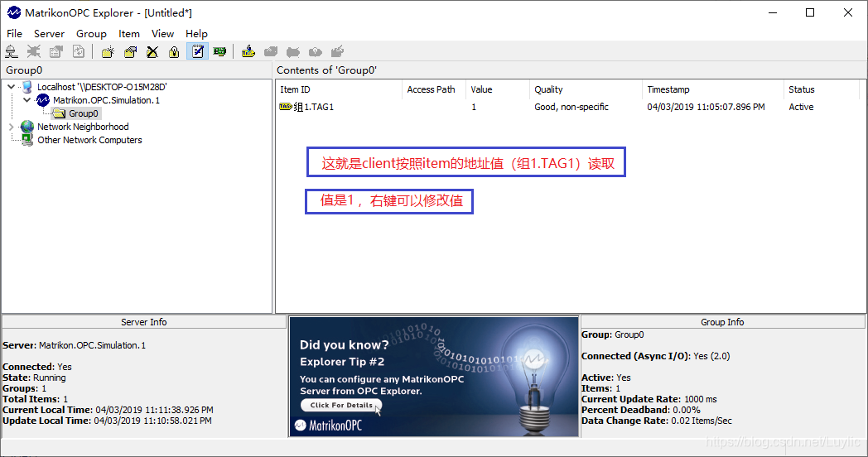Click the Connect to server toolbar icon

pos(11,51)
